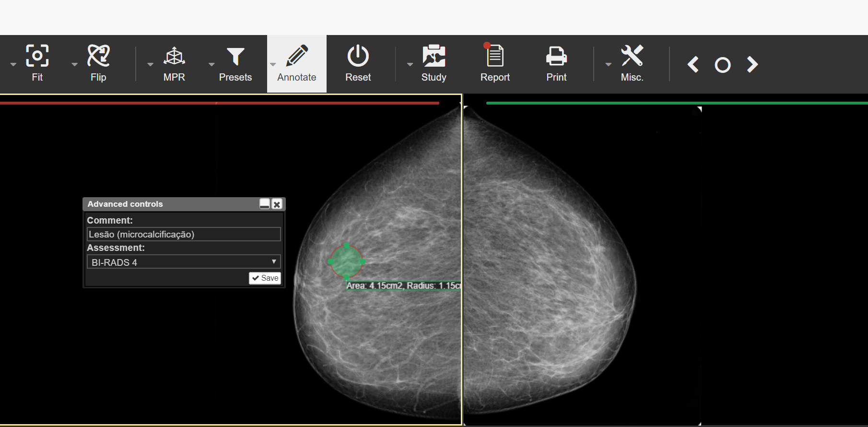
Task: Open the BI-RADS 4 assessment dropdown
Action: coord(184,262)
